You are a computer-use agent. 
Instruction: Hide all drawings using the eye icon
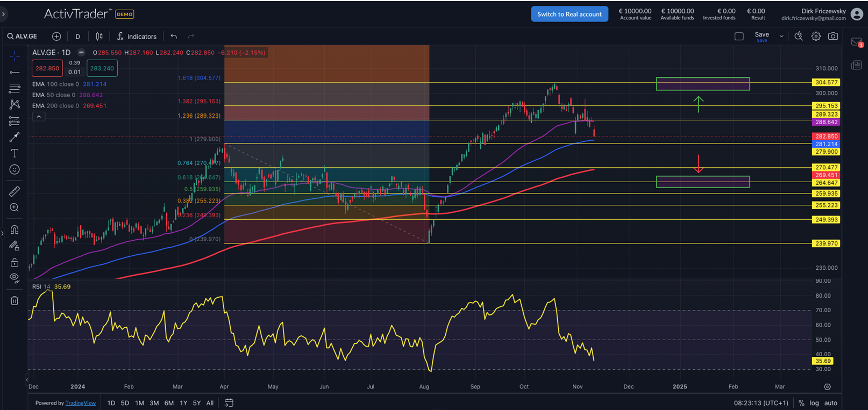click(15, 278)
